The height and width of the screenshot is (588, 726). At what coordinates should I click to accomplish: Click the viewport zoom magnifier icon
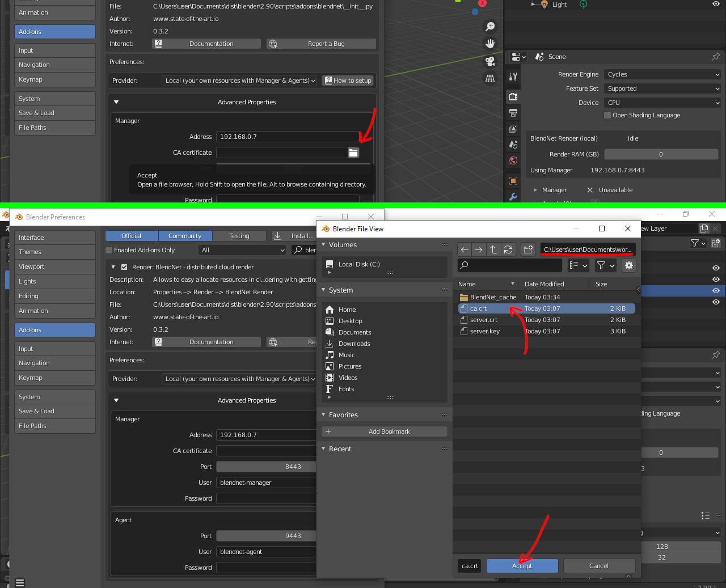[x=491, y=26]
